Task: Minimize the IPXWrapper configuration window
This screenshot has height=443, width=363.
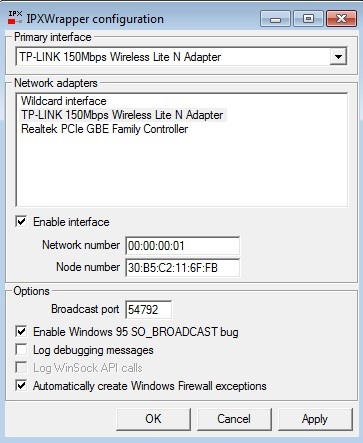Action: [x=275, y=19]
